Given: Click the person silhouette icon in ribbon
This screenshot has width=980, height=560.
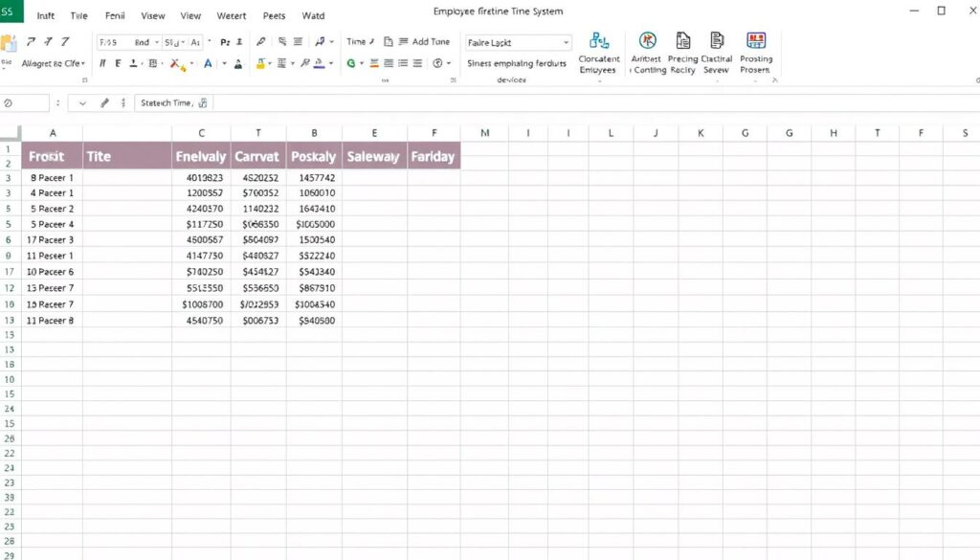Looking at the screenshot, I should coord(238,64).
